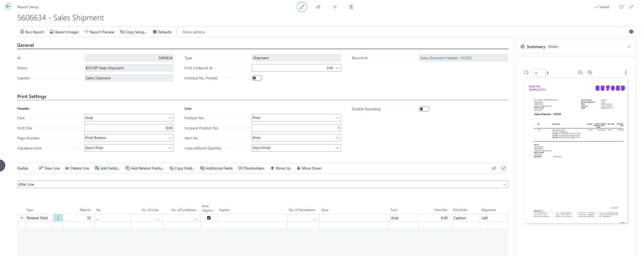644x256 pixels.
Task: Uncheck the Print Caption checkbox
Action: point(209,218)
